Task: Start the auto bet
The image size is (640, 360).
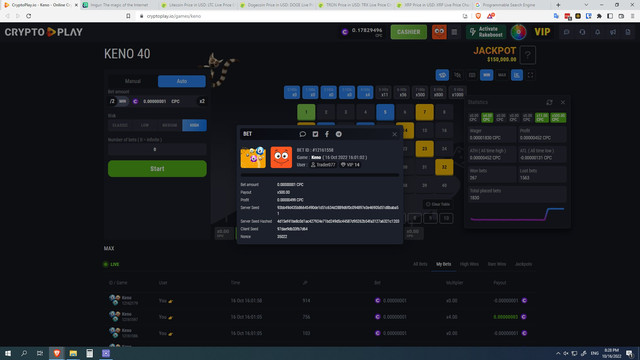Action: click(157, 169)
